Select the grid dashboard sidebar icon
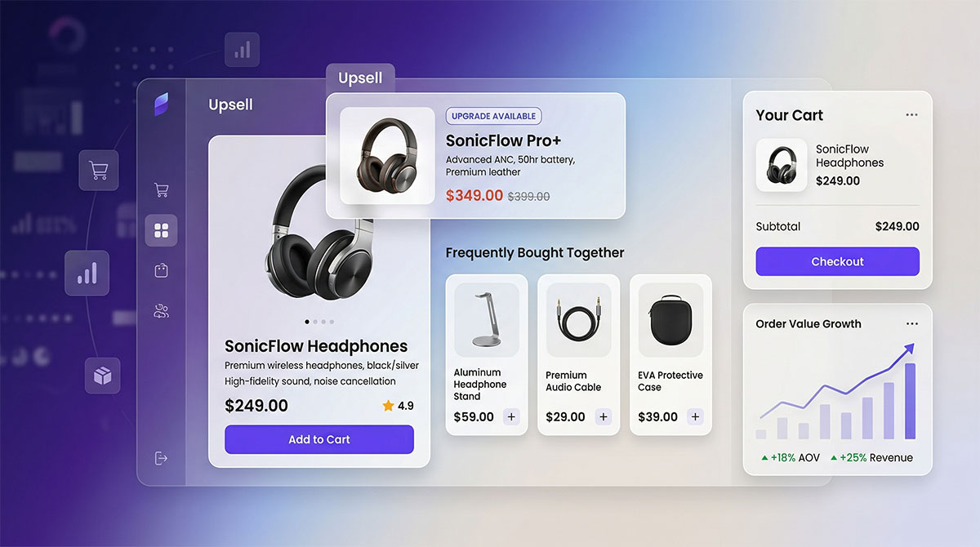 161,230
